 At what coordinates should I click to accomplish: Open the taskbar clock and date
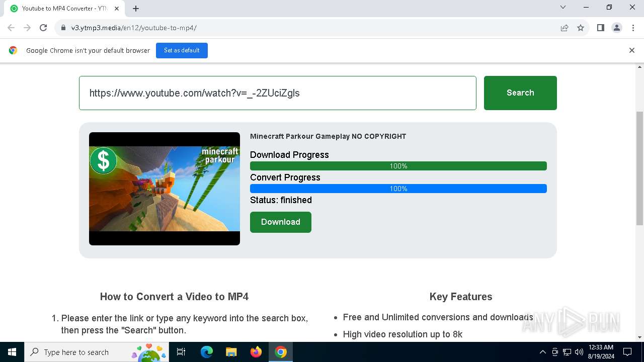click(601, 352)
